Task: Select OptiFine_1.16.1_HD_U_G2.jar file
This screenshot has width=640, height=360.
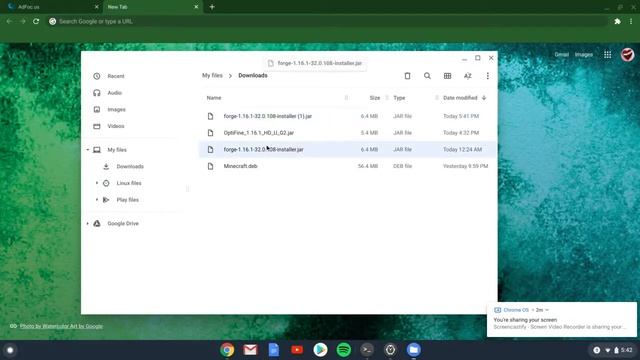Action: (347, 133)
